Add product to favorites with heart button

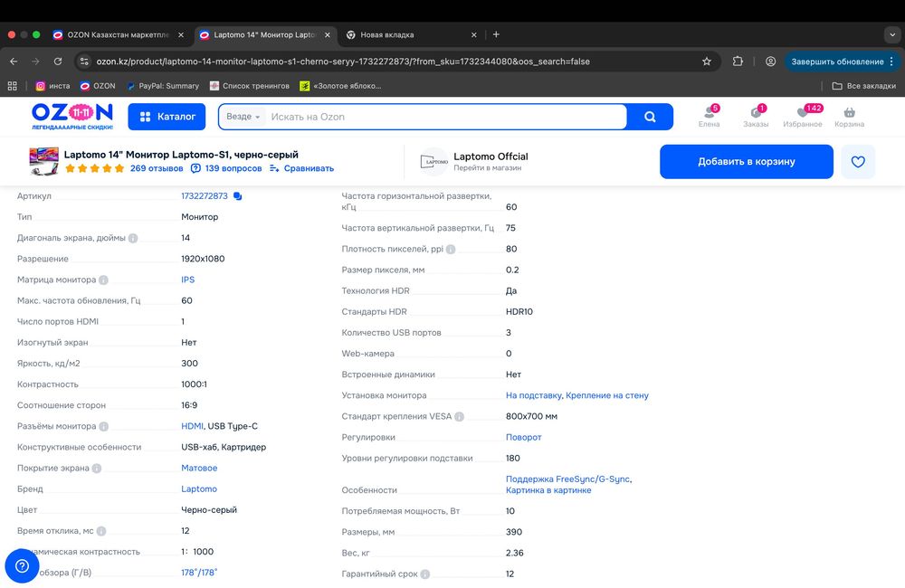858,162
